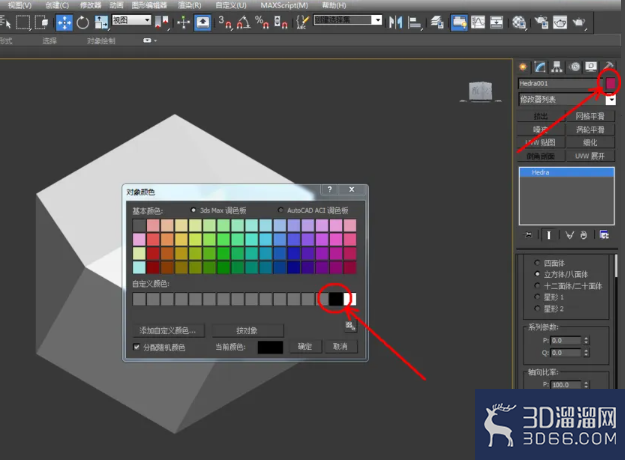625x460 pixels.
Task: Toggle the assign random colors checkbox
Action: [136, 347]
